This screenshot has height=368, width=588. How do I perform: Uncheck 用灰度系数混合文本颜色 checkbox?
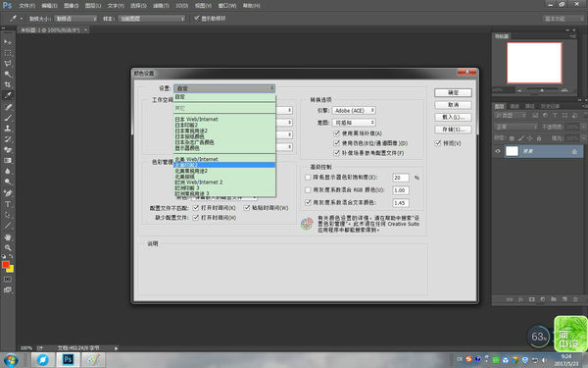pos(308,202)
